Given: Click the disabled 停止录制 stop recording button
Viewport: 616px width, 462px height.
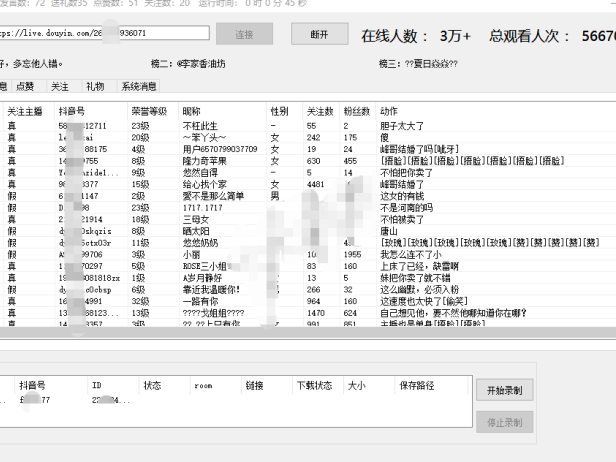Looking at the screenshot, I should pyautogui.click(x=504, y=422).
